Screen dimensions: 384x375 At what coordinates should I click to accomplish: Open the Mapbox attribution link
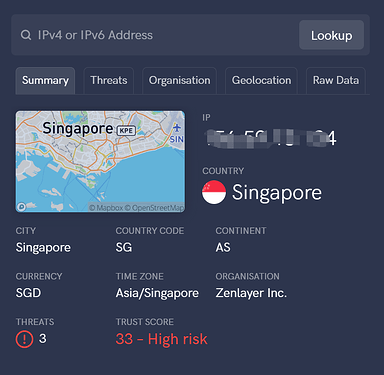pos(106,208)
